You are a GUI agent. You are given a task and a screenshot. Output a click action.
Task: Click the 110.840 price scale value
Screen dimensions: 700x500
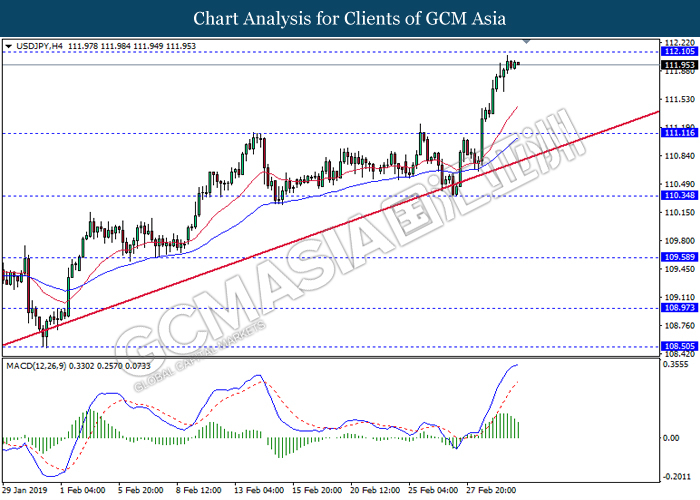pyautogui.click(x=679, y=156)
